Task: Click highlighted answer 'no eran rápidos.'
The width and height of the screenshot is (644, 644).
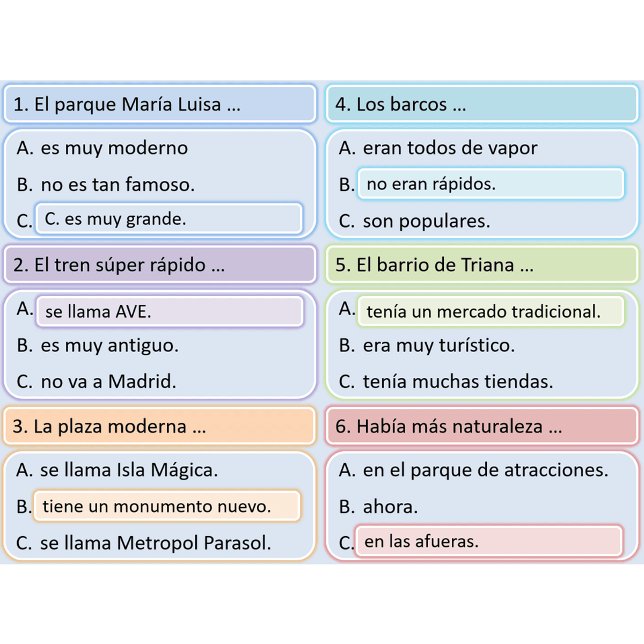Action: [x=491, y=184]
